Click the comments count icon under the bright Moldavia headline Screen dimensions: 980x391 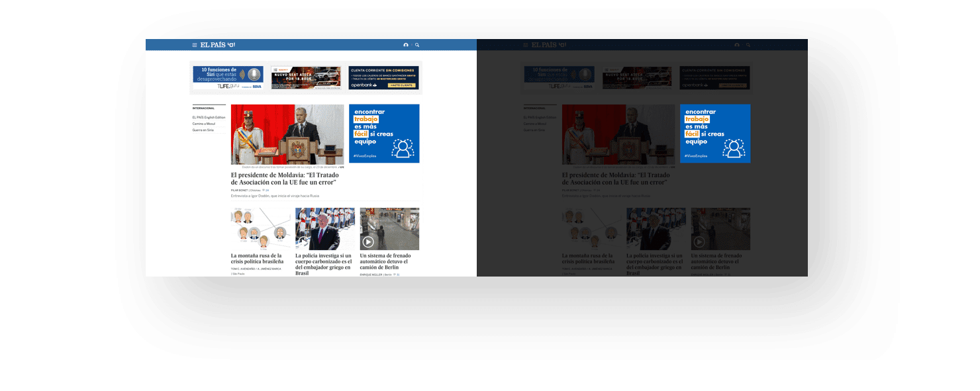coord(264,190)
